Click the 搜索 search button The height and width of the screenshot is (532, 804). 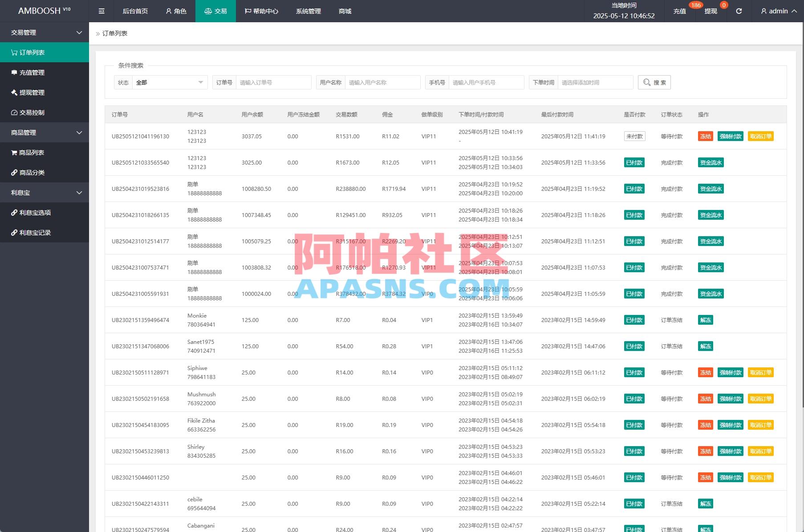click(654, 82)
